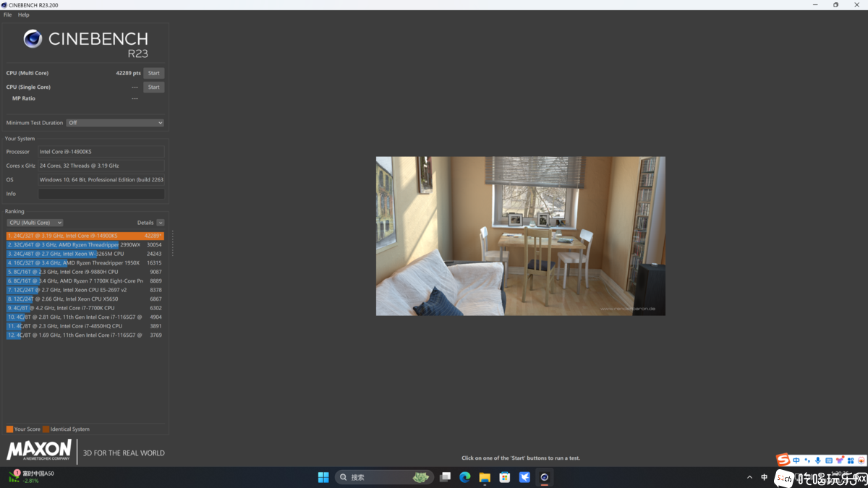Select ranking row 8 Intel Xeon CPU X5650
Image resolution: width=868 pixels, height=488 pixels.
[x=85, y=299]
